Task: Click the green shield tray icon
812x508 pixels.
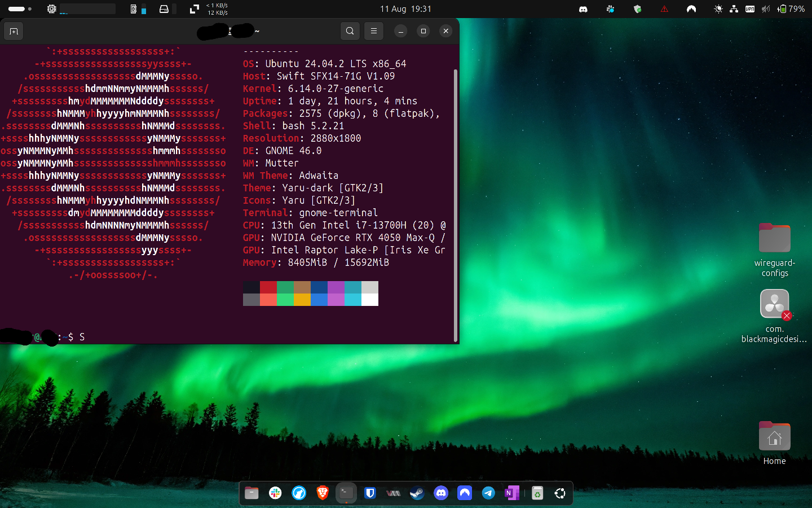Action: point(637,9)
